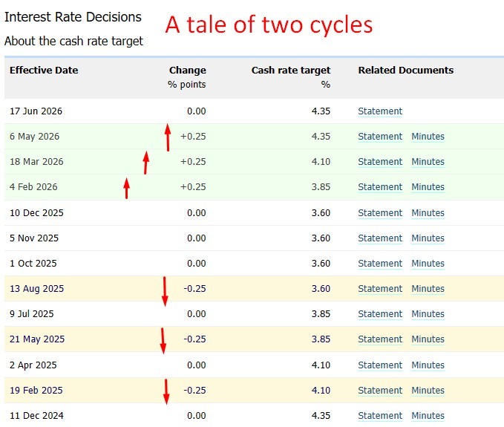
Task: Open the Minutes for 1 Oct 2025
Action: (x=428, y=264)
